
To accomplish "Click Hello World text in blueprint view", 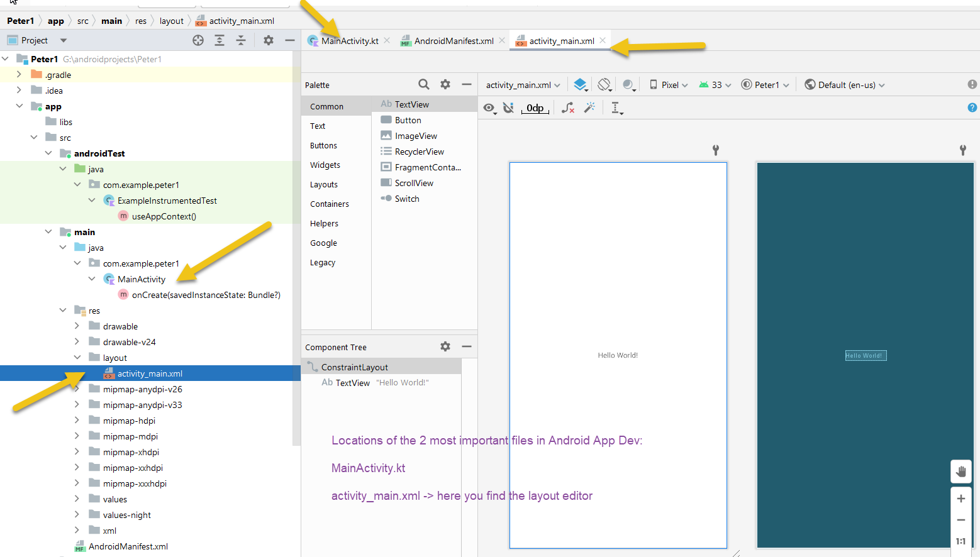I will click(x=866, y=355).
